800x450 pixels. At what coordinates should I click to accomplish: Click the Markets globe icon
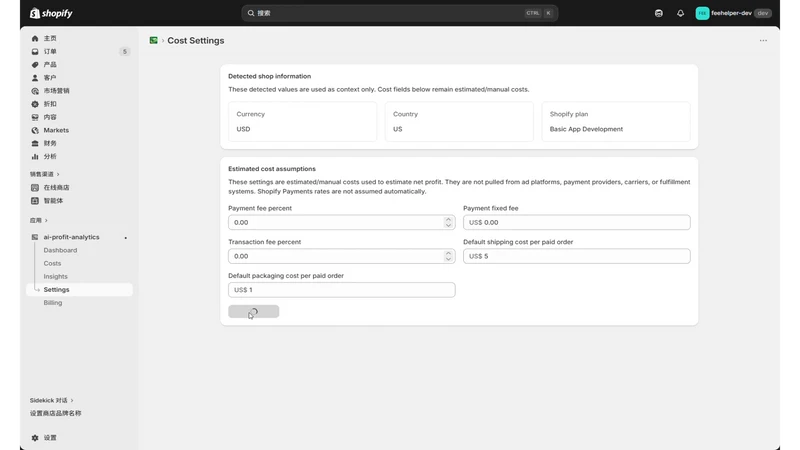pyautogui.click(x=35, y=130)
